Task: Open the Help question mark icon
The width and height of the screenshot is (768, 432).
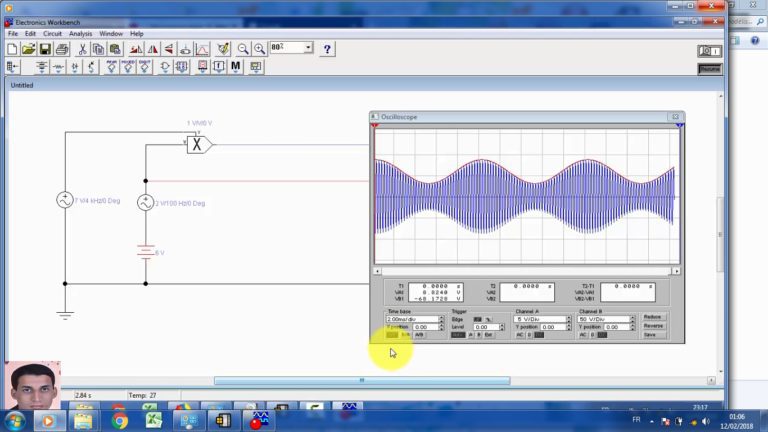Action: coord(327,48)
